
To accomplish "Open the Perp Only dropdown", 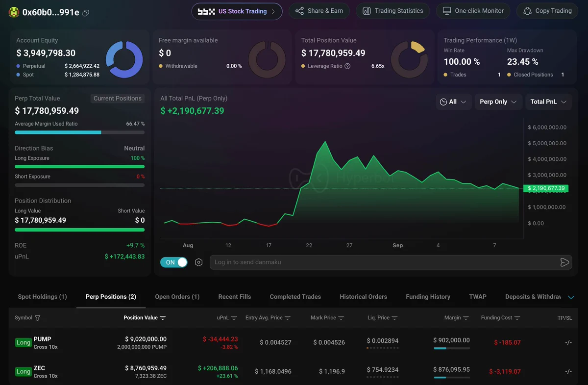I will click(x=498, y=102).
